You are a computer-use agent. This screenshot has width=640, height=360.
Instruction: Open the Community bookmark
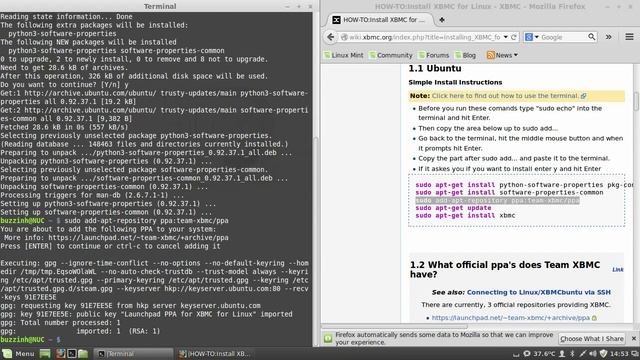[391, 55]
